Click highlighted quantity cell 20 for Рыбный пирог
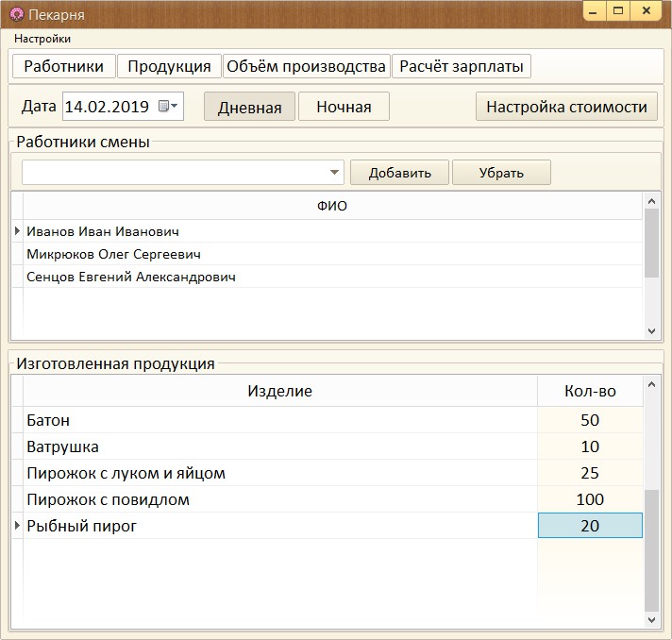The image size is (672, 640). (590, 526)
